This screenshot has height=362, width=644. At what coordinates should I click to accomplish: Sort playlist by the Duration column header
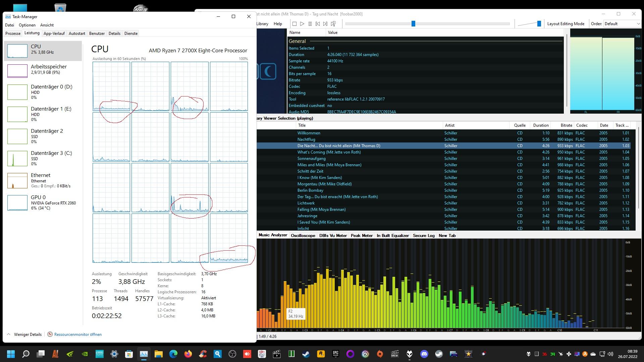pyautogui.click(x=541, y=125)
